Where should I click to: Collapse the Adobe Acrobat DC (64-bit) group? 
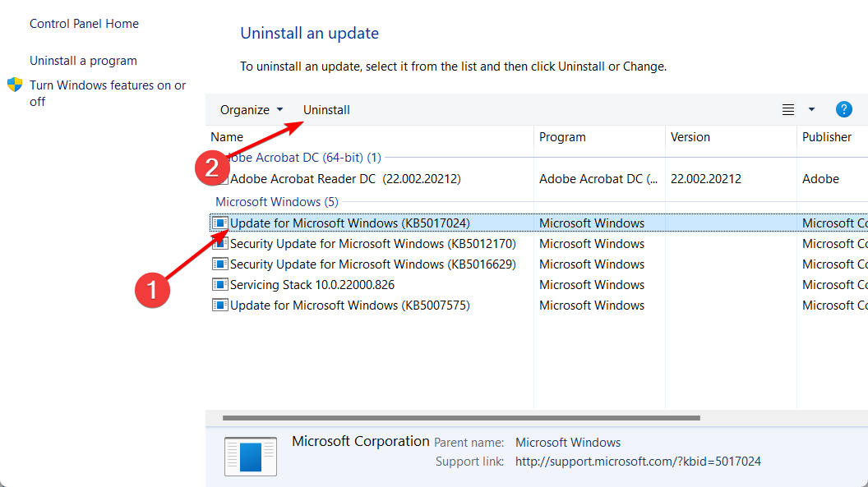tap(299, 158)
